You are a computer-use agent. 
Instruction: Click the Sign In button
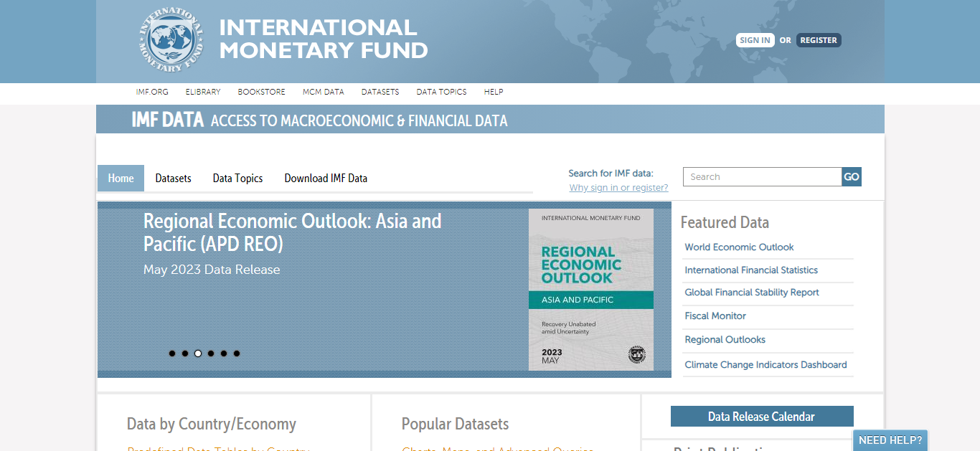[x=755, y=40]
